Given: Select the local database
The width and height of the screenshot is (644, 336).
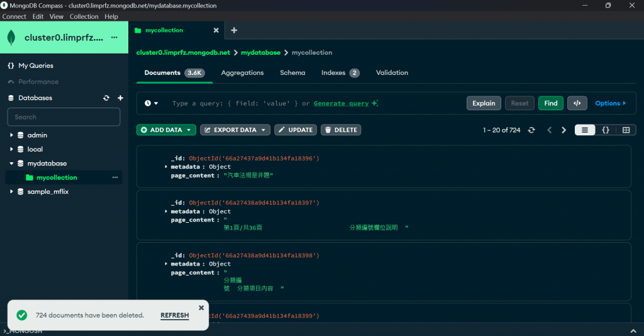Looking at the screenshot, I should pyautogui.click(x=35, y=149).
